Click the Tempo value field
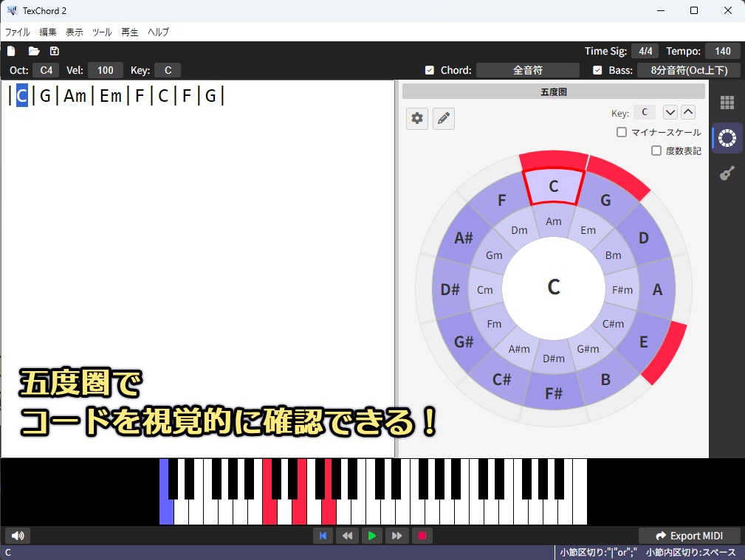The image size is (745, 560). point(722,51)
